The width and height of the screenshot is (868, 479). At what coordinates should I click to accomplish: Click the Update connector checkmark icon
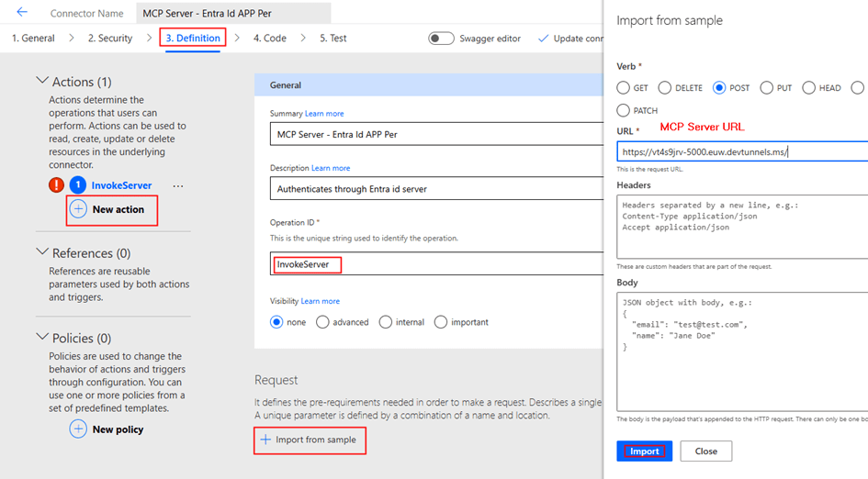[x=543, y=39]
